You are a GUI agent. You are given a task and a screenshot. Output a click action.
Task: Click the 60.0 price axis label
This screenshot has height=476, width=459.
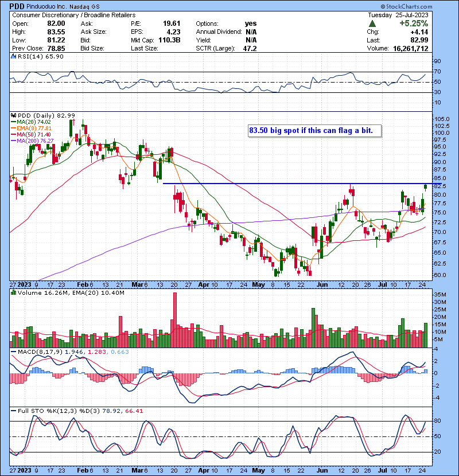pos(441,275)
